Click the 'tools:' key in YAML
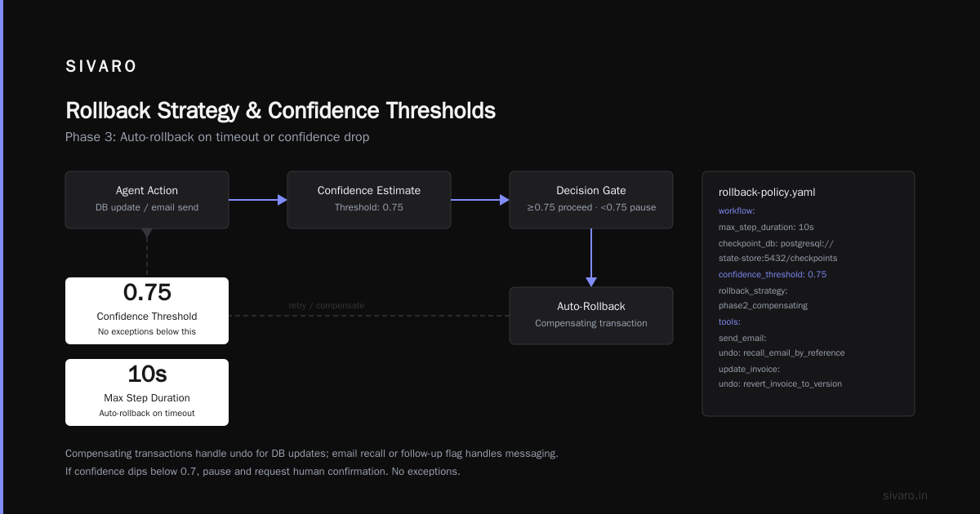The width and height of the screenshot is (980, 514). (731, 321)
